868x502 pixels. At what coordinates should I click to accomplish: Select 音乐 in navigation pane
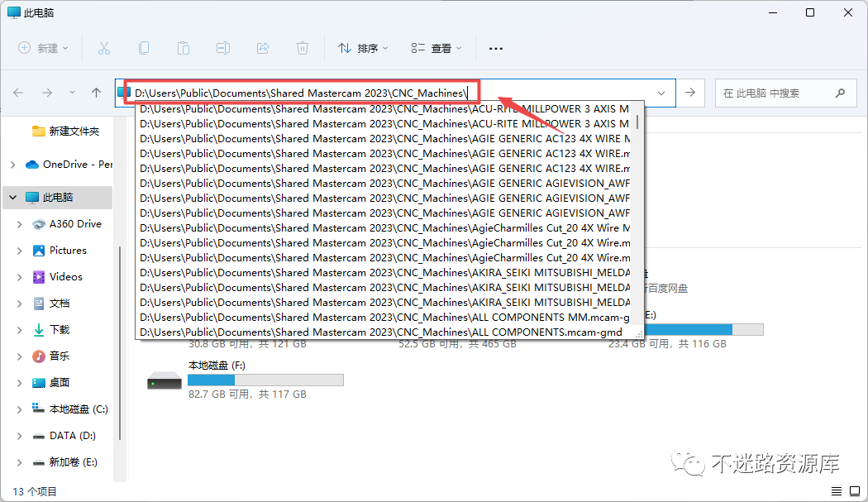[x=51, y=356]
